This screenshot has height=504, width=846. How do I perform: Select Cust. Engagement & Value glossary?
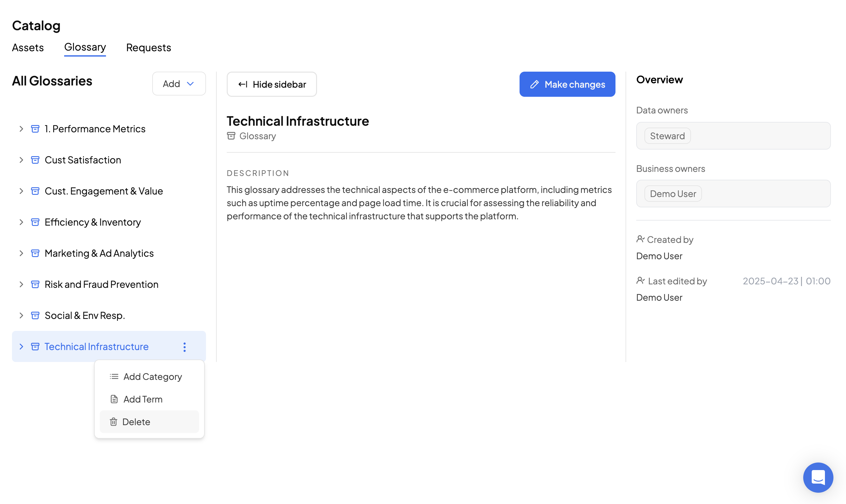point(104,191)
